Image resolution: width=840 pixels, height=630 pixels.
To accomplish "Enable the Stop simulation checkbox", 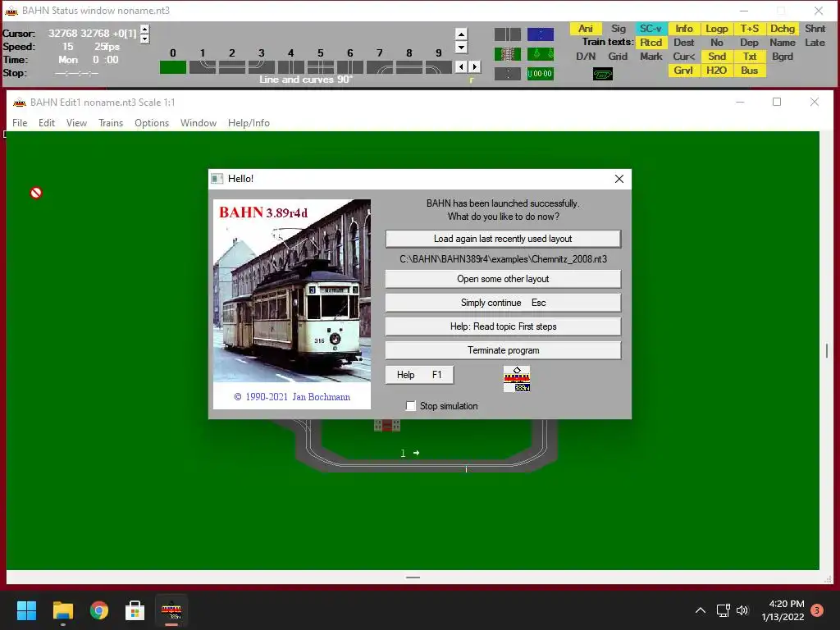I will tap(411, 406).
